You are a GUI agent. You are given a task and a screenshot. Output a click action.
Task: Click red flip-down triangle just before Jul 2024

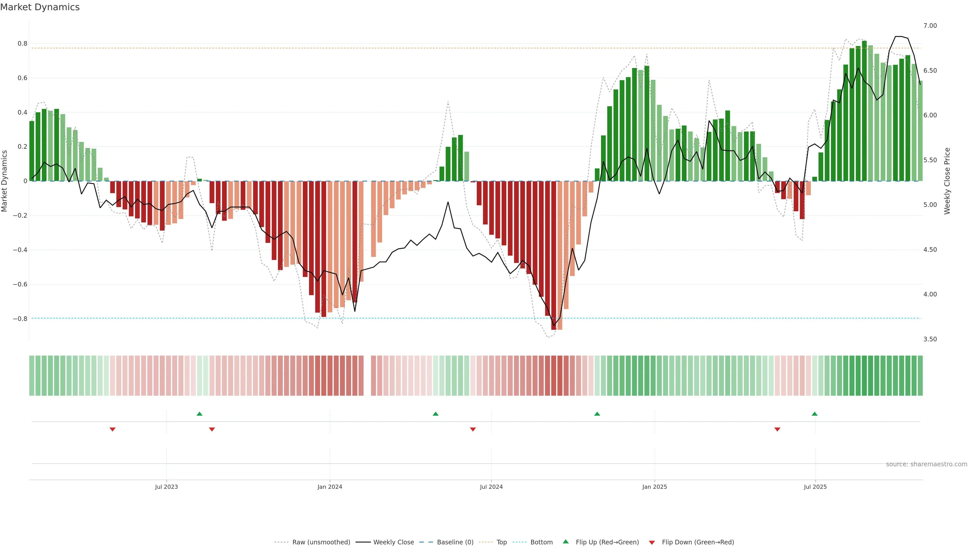[473, 429]
